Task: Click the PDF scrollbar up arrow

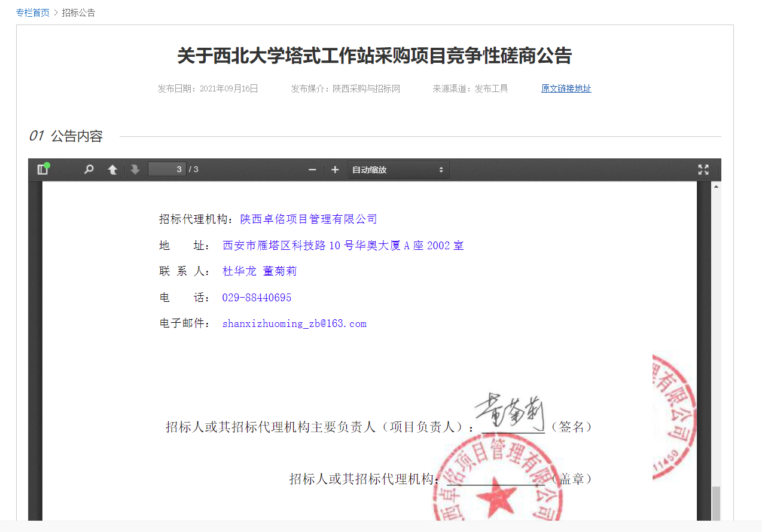Action: tap(716, 186)
